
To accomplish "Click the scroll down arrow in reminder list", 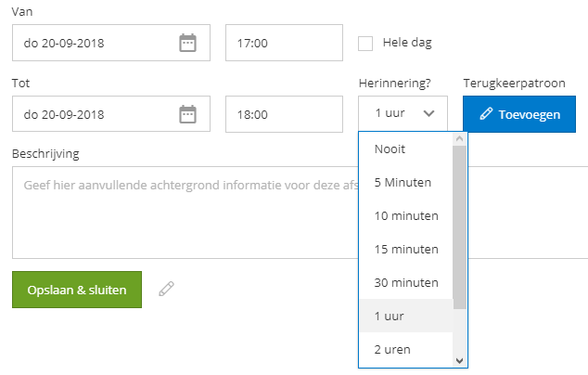I will [x=459, y=361].
